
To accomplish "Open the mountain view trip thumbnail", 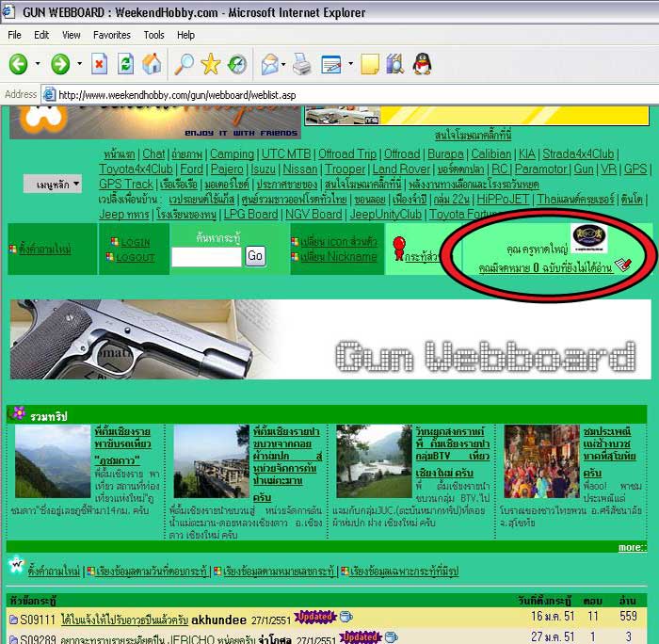I will click(x=53, y=461).
